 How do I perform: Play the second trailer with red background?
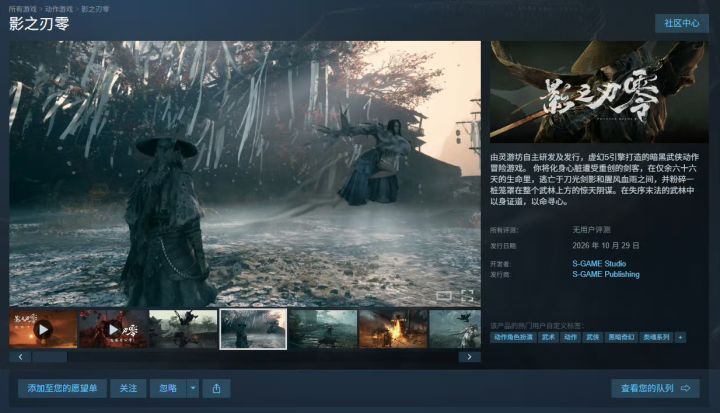tap(113, 329)
